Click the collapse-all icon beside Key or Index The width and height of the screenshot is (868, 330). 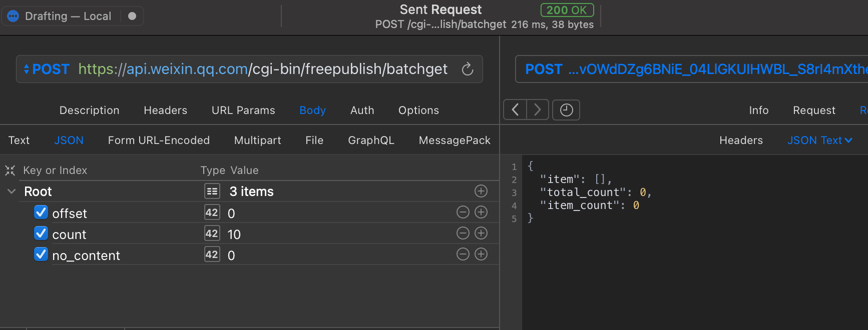point(10,170)
